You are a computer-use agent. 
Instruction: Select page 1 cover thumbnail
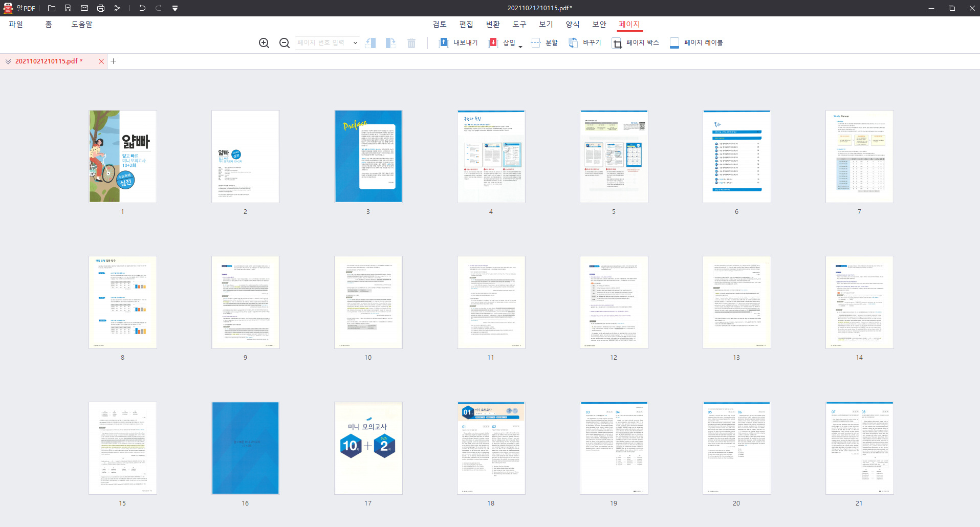pyautogui.click(x=123, y=157)
